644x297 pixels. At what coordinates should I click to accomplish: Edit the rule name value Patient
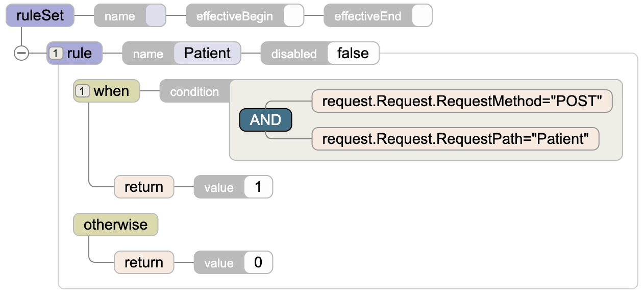207,53
